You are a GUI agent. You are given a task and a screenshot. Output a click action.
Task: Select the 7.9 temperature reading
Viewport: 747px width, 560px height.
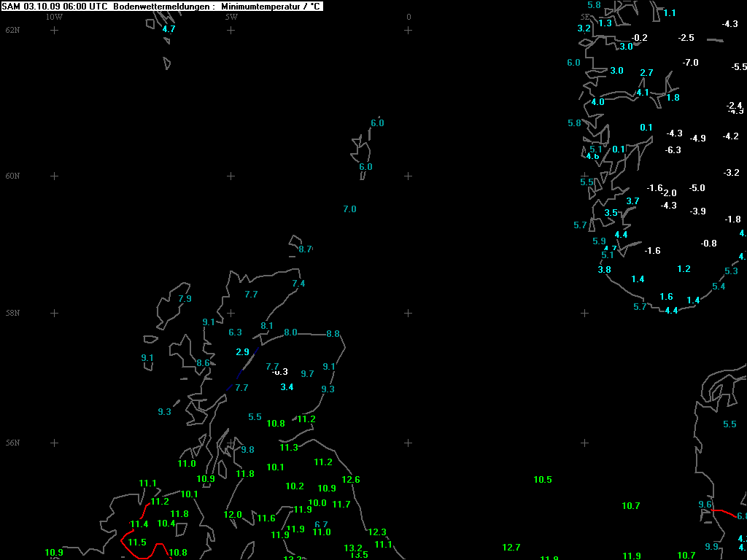point(185,299)
